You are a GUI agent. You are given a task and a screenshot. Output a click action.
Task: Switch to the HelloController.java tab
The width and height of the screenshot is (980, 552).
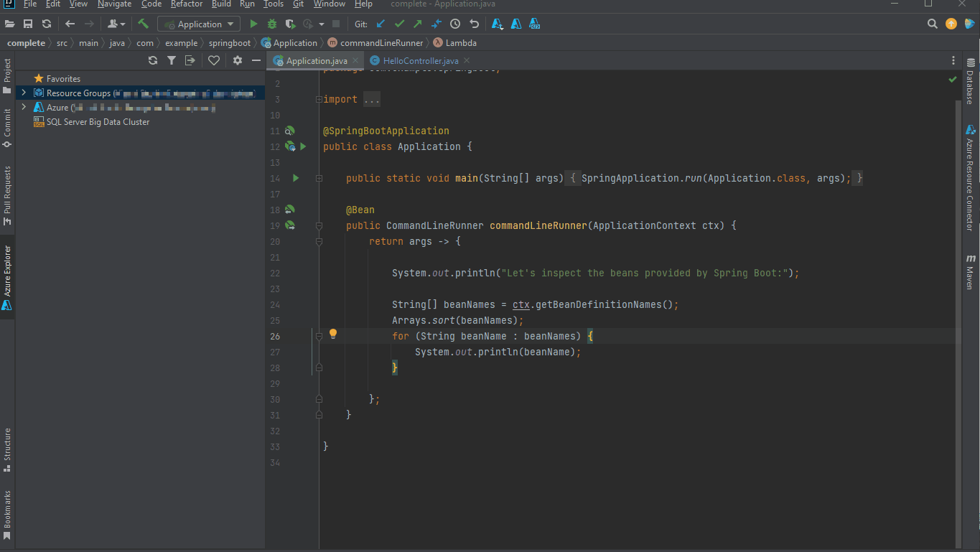(420, 61)
